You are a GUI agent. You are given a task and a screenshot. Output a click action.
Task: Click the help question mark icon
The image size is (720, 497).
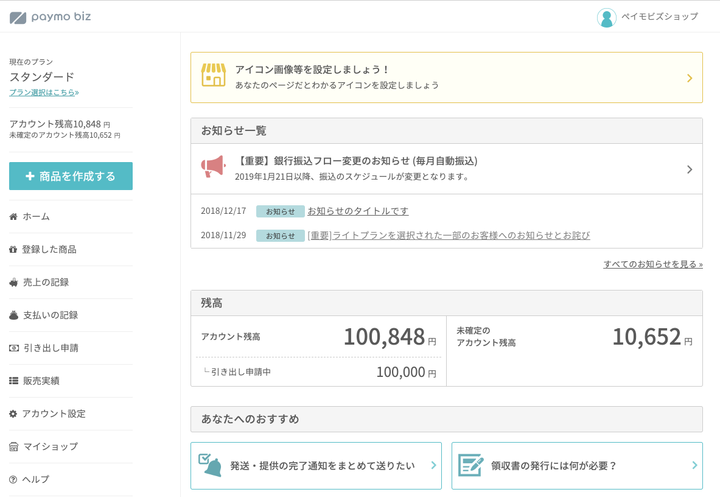tap(13, 480)
